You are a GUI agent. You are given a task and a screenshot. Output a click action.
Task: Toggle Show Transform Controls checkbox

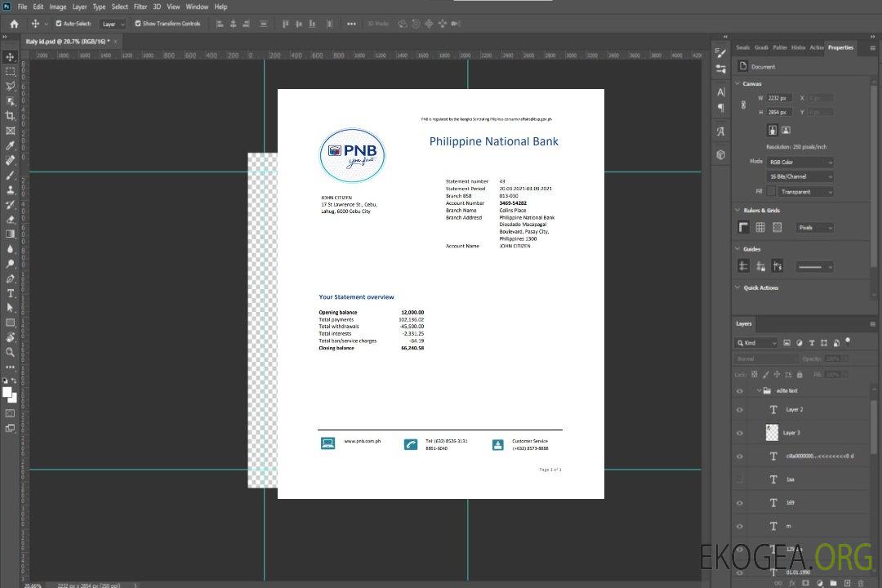coord(138,24)
